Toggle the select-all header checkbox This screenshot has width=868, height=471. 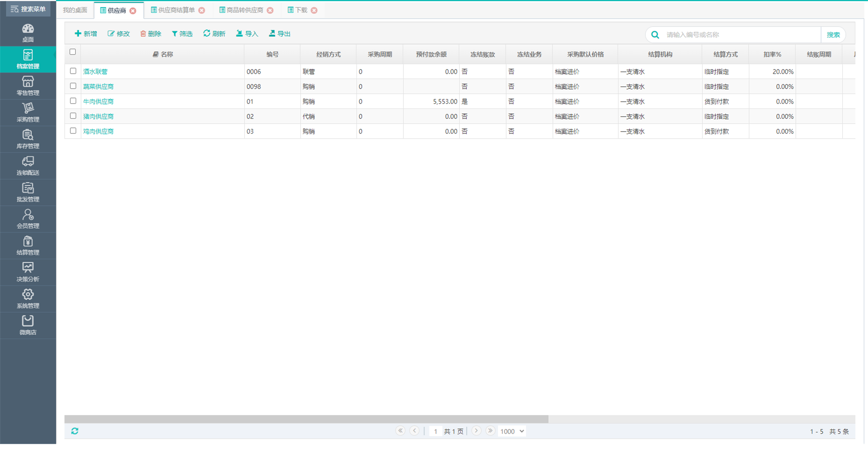pyautogui.click(x=73, y=52)
